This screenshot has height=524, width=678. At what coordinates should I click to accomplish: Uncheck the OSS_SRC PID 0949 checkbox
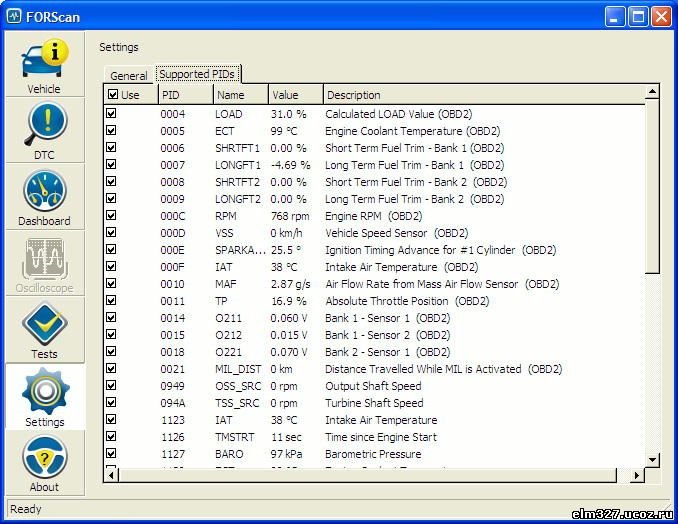tap(111, 385)
